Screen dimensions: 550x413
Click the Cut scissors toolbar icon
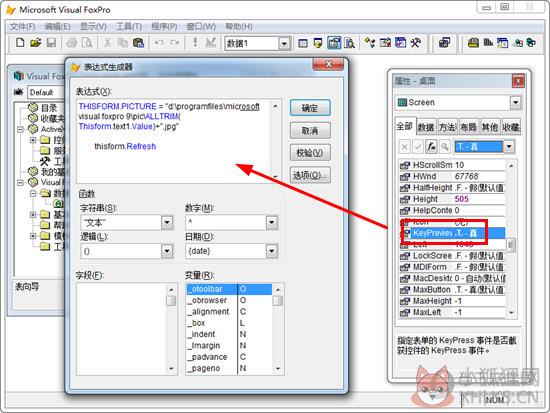107,43
